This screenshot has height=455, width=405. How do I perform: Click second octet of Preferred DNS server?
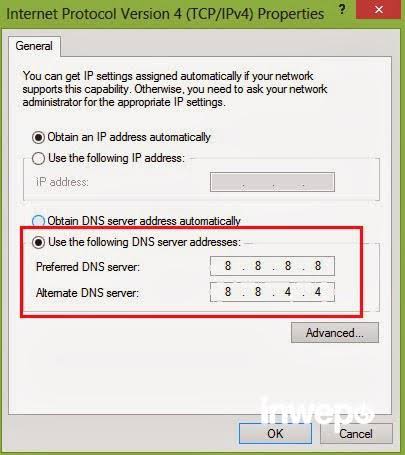(x=258, y=266)
